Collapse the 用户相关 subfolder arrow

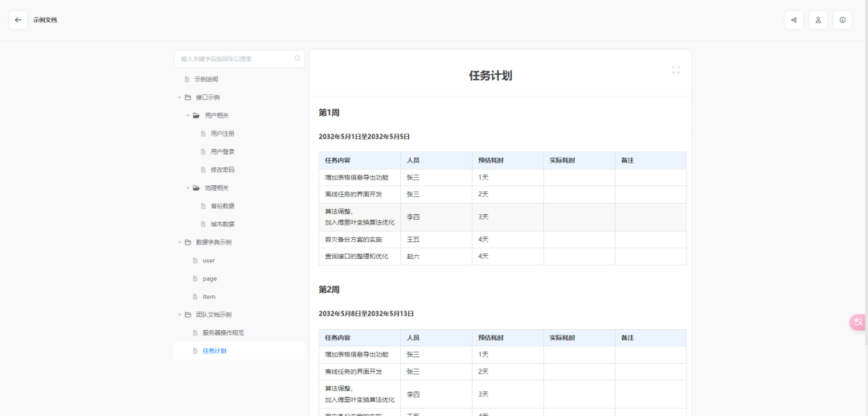(x=187, y=116)
